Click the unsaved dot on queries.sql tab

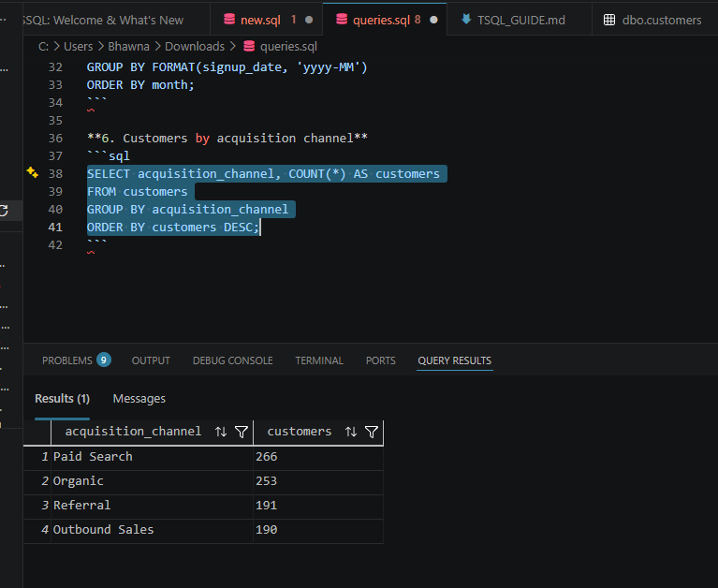tap(433, 20)
